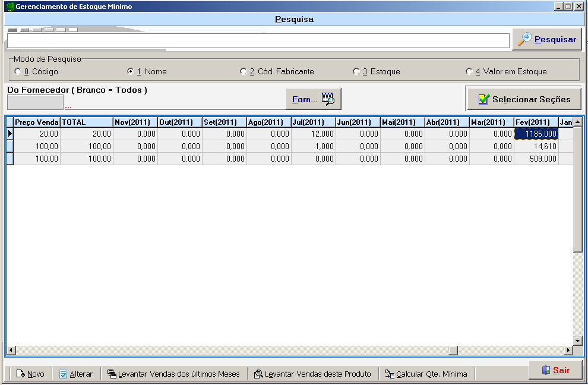
Task: Click the Pesquisar magnifier button
Action: [547, 40]
